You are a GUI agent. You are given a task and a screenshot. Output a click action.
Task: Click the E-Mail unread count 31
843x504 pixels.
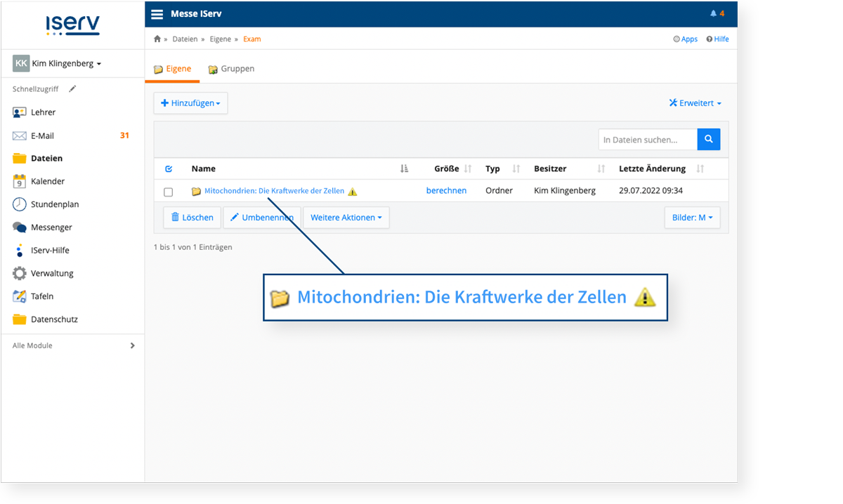point(124,135)
